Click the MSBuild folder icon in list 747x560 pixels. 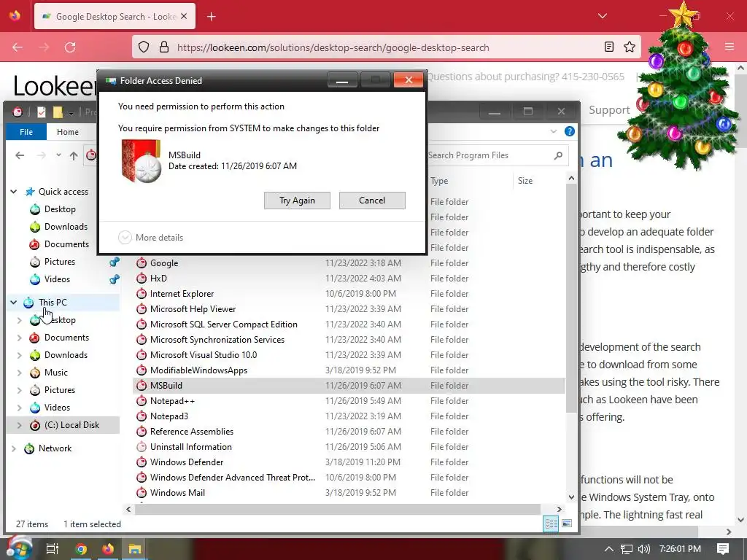tap(141, 386)
